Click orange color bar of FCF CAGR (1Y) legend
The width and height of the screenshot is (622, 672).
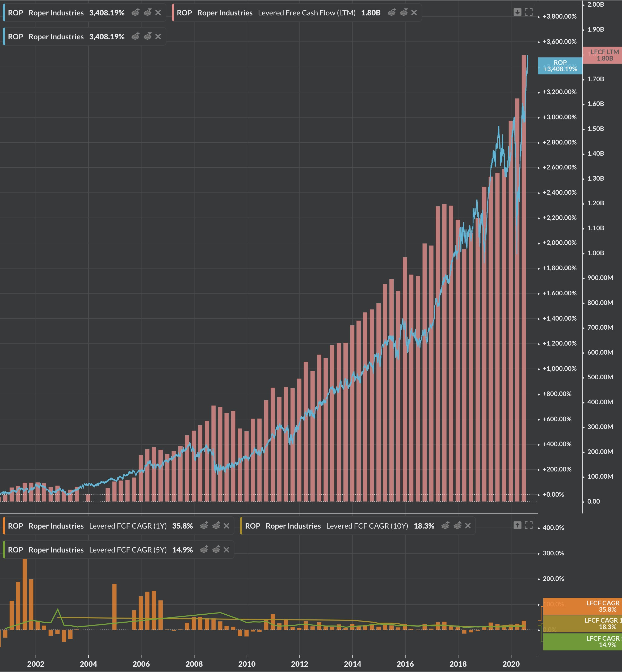(4, 526)
